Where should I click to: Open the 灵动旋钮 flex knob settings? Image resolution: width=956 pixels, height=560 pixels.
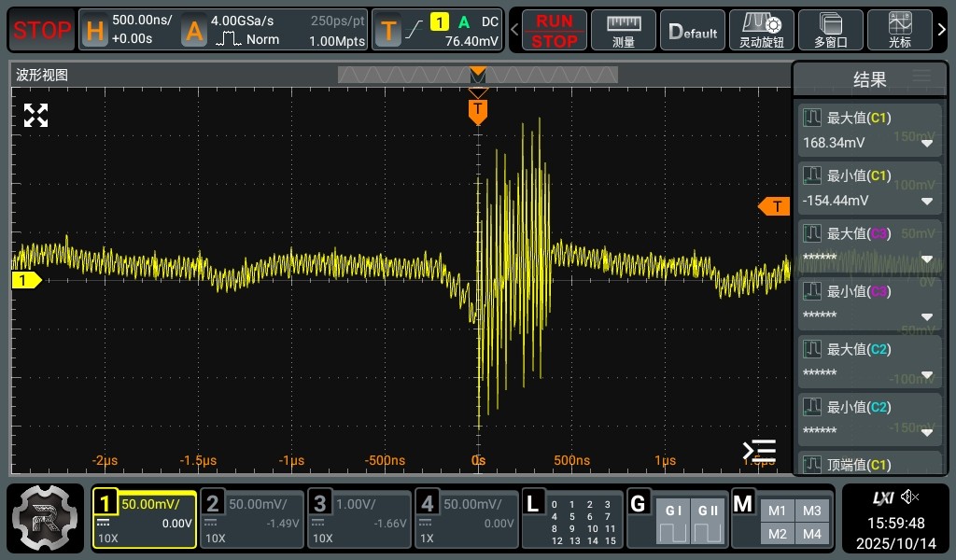[761, 30]
